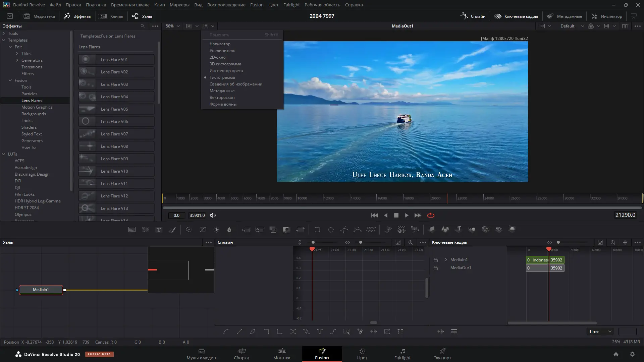Toggle lock for MediaIn1 keyframes

pyautogui.click(x=435, y=260)
